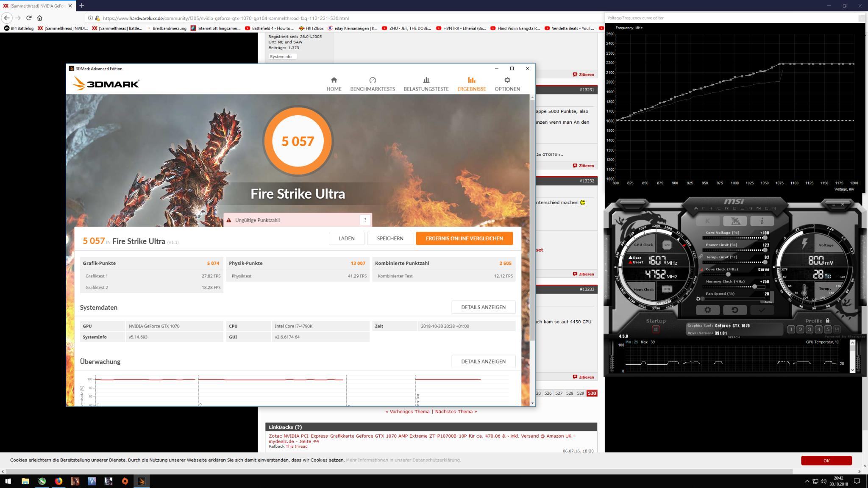The width and height of the screenshot is (868, 488).
Task: Toggle Apply at Startup Windows icon
Action: click(x=656, y=329)
